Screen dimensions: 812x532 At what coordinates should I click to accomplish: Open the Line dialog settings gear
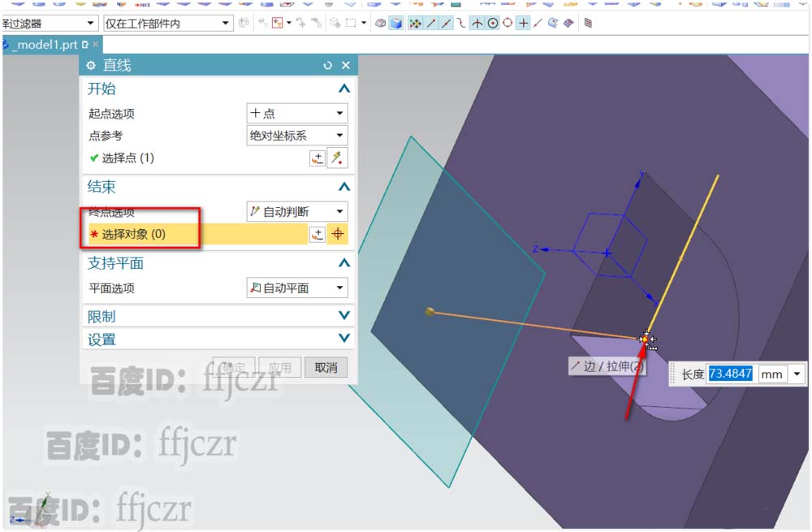tap(91, 65)
